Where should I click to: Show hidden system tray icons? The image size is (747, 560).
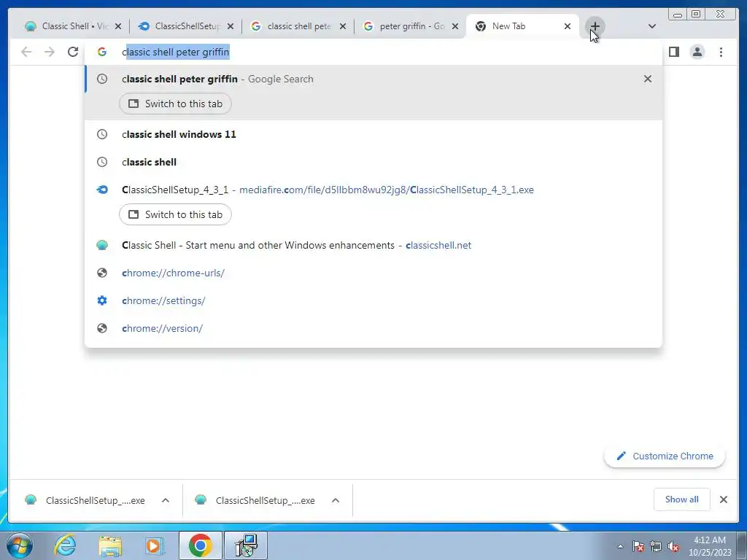point(620,546)
